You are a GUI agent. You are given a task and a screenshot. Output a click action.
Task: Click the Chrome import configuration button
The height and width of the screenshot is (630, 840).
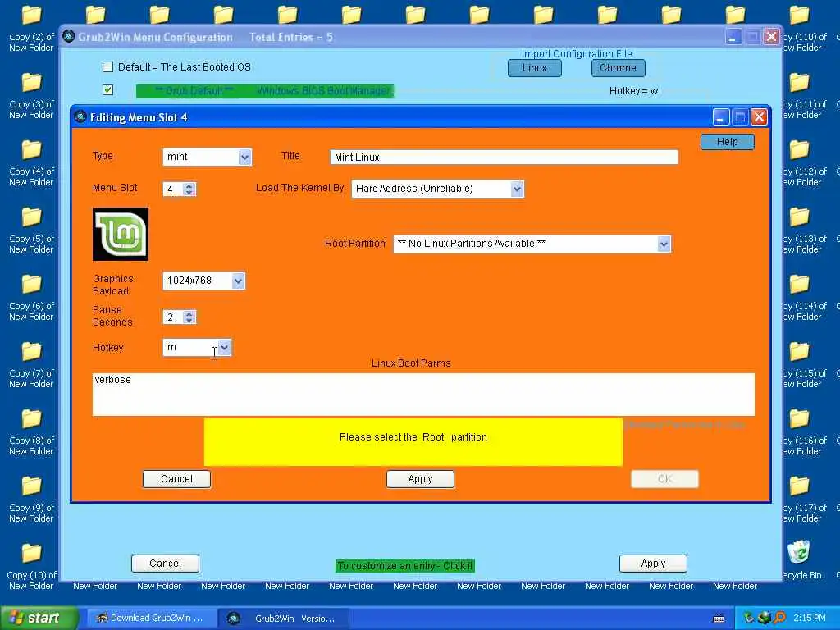(x=619, y=68)
